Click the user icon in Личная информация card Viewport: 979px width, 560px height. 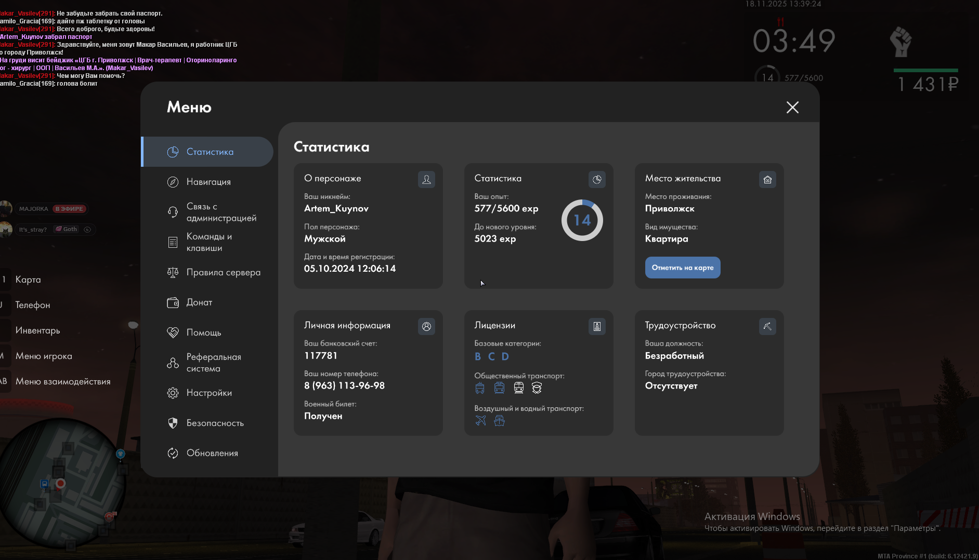[426, 327]
